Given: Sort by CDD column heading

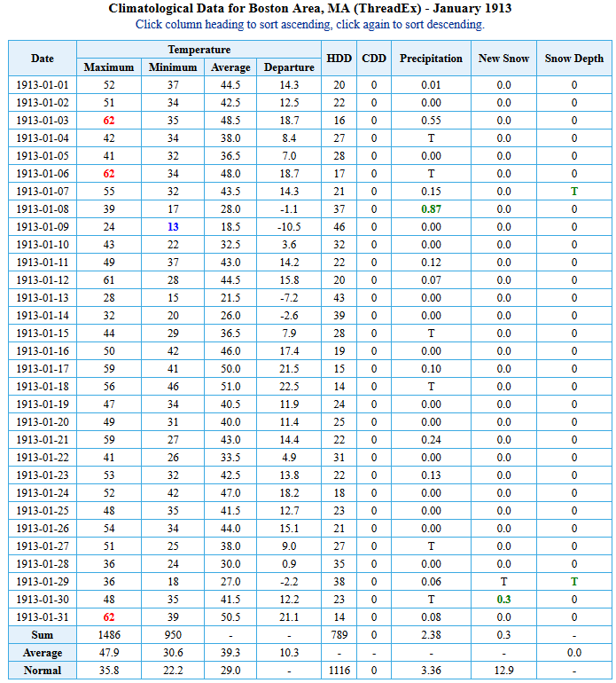Looking at the screenshot, I should [x=374, y=59].
